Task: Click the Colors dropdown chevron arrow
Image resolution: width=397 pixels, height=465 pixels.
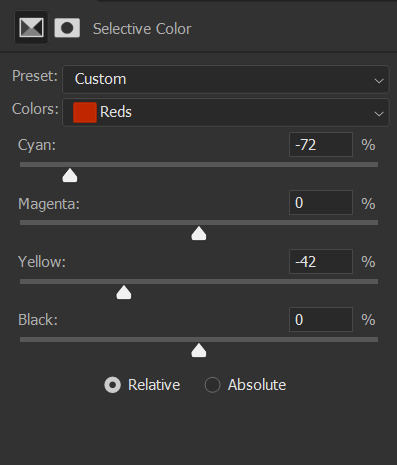Action: (x=379, y=114)
